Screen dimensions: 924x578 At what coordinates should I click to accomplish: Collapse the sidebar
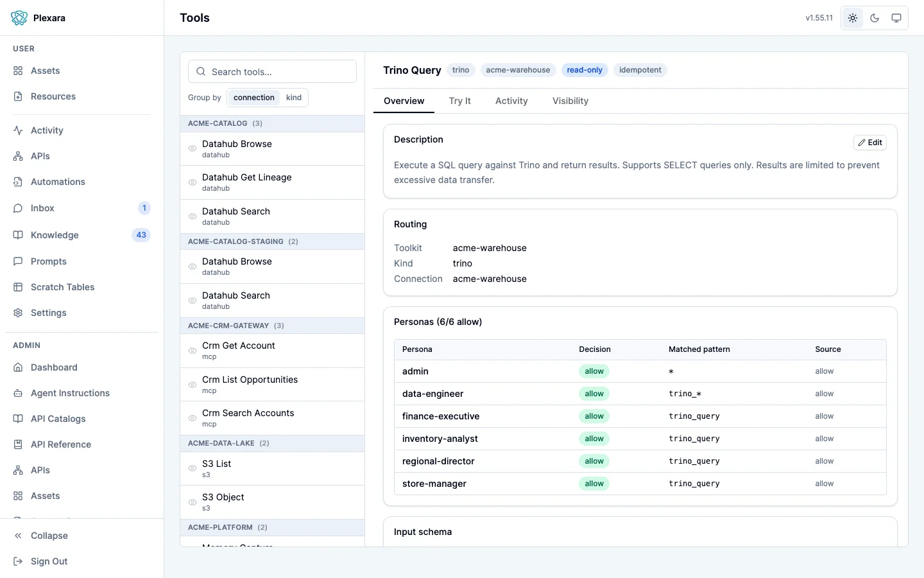(x=81, y=536)
